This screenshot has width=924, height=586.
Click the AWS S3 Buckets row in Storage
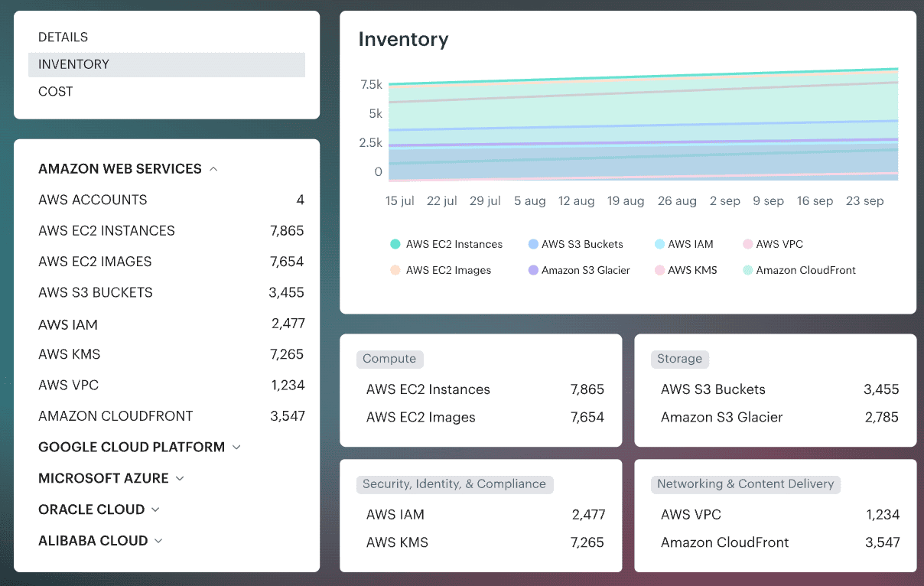774,389
